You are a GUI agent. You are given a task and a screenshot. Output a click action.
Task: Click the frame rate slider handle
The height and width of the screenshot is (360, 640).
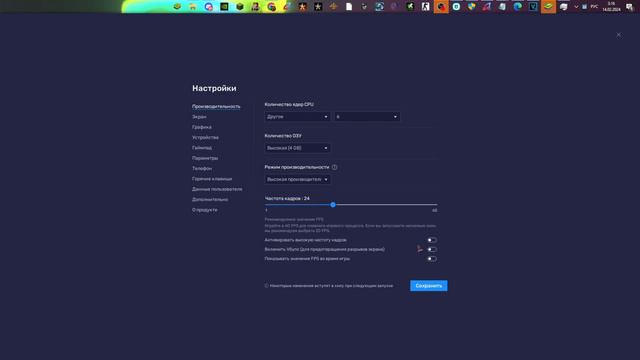pyautogui.click(x=333, y=204)
